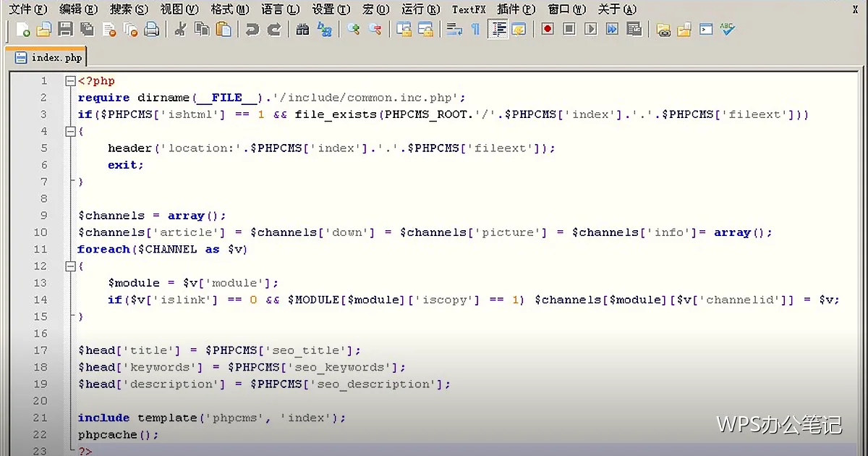Click the ABC spell-check icon
868x456 pixels.
coord(727,30)
